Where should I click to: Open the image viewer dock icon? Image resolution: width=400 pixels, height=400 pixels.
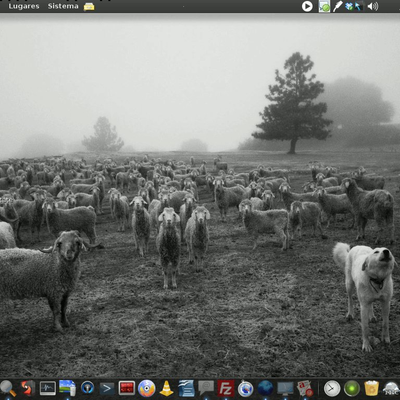pos(67,388)
